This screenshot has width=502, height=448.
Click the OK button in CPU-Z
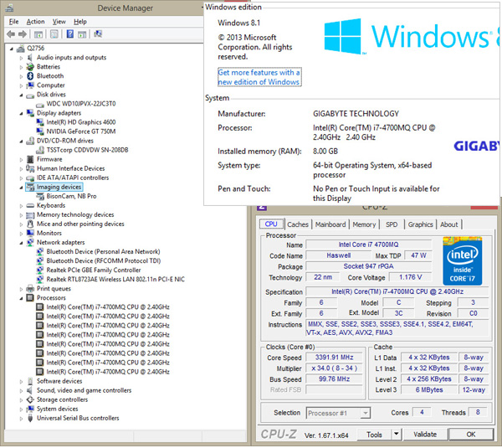click(470, 435)
